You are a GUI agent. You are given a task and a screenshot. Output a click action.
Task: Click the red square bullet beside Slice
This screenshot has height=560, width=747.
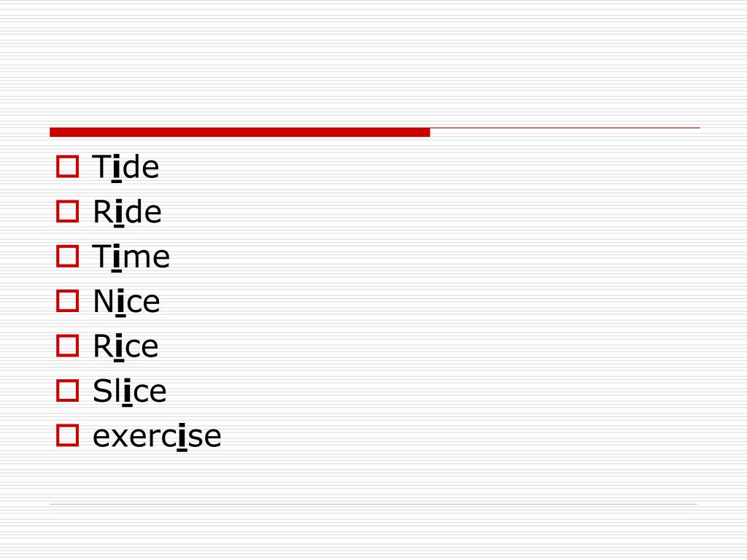click(x=67, y=391)
